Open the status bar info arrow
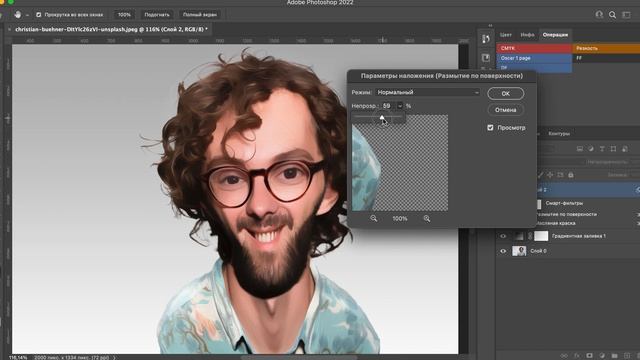 coord(114,358)
